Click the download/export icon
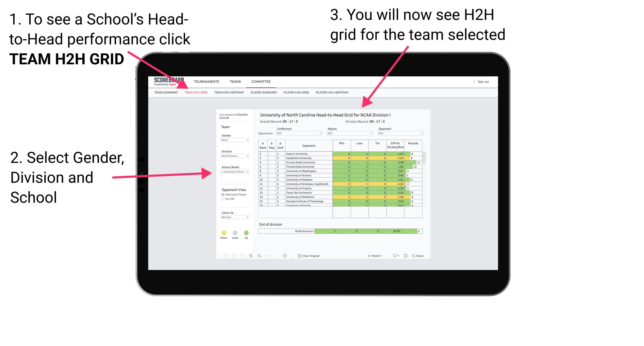644x346 pixels. click(393, 256)
